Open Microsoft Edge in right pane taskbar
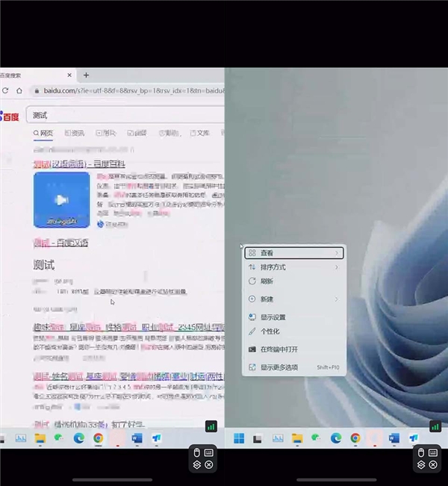This screenshot has width=448, height=486. click(336, 438)
